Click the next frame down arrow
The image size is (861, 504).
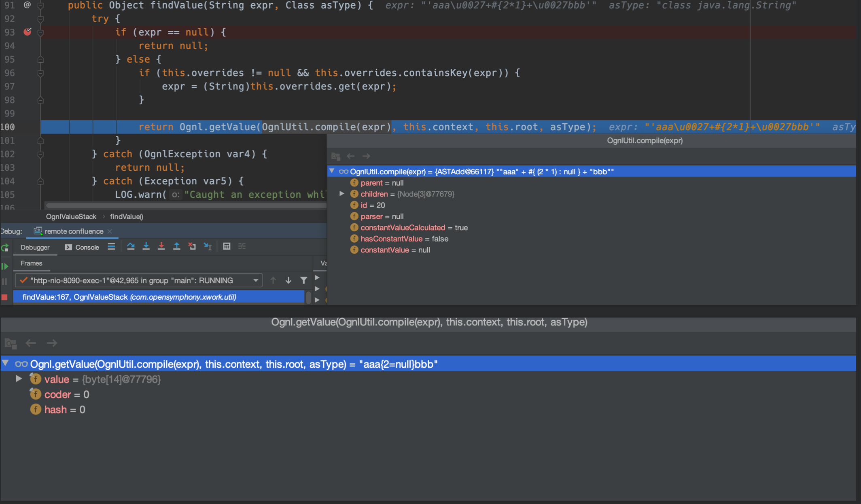288,280
